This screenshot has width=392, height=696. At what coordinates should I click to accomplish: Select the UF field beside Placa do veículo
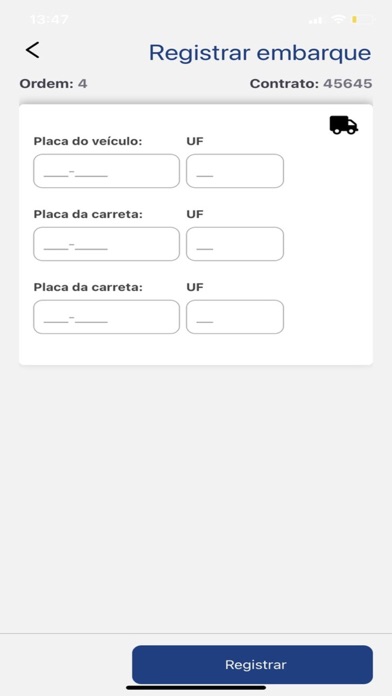[x=235, y=171]
